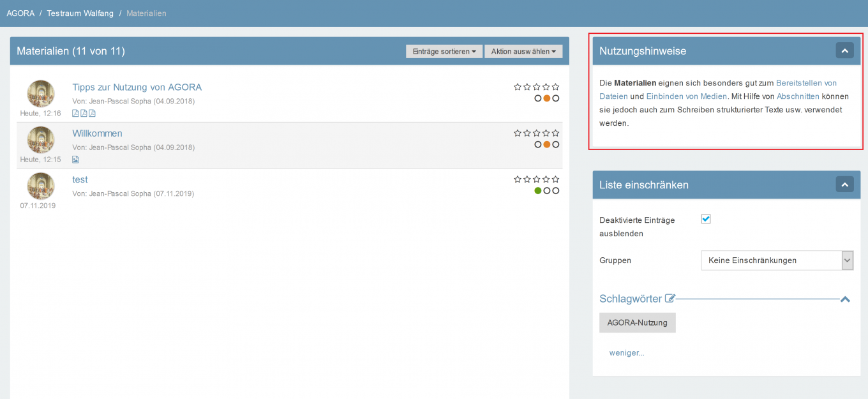
Task: Open the Gruppen dropdown list
Action: point(777,260)
